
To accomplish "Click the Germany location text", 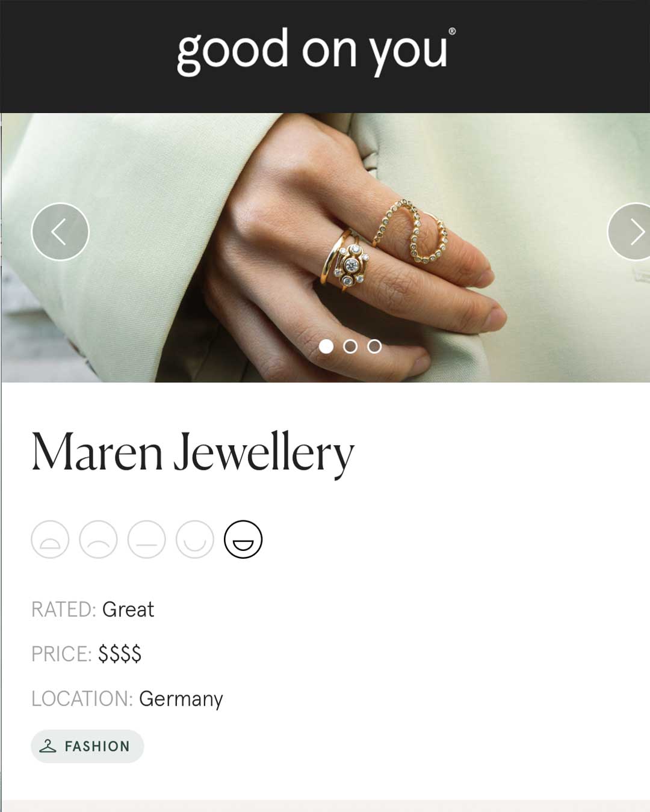I will [181, 699].
